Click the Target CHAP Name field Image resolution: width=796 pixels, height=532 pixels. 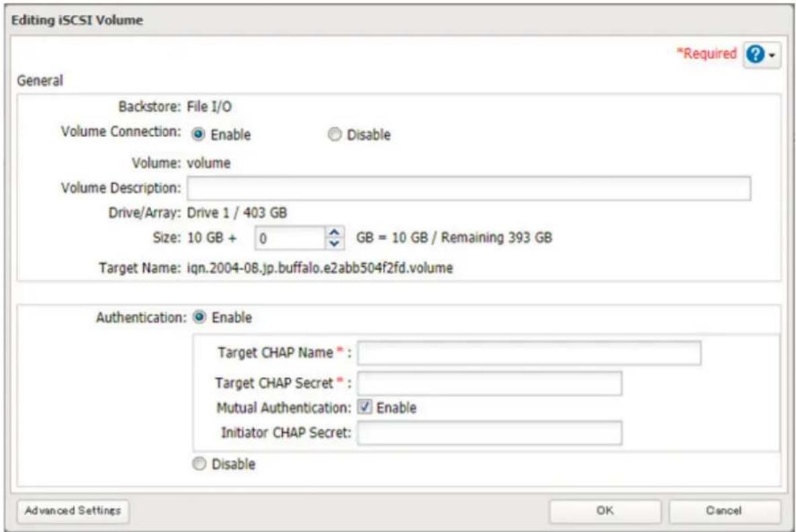click(529, 353)
